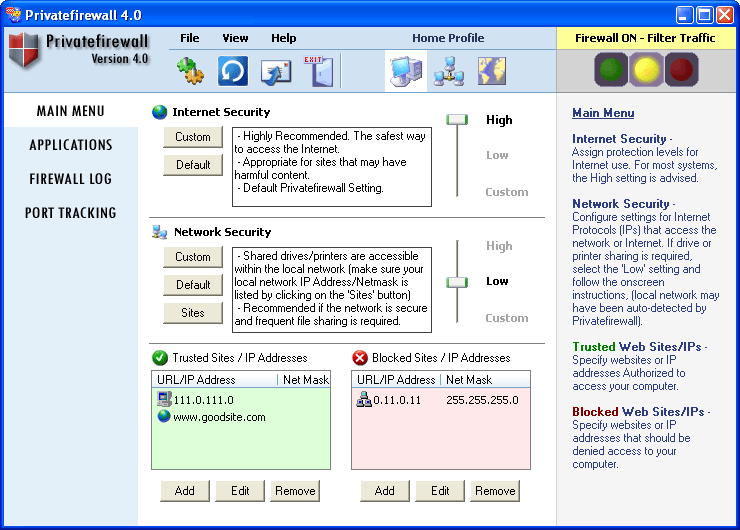The image size is (740, 530).
Task: Add a Trusted Sites entry
Action: [x=185, y=491]
